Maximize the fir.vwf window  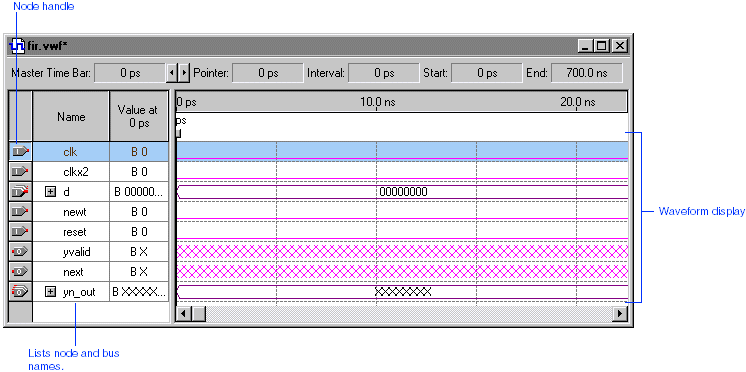(x=602, y=46)
